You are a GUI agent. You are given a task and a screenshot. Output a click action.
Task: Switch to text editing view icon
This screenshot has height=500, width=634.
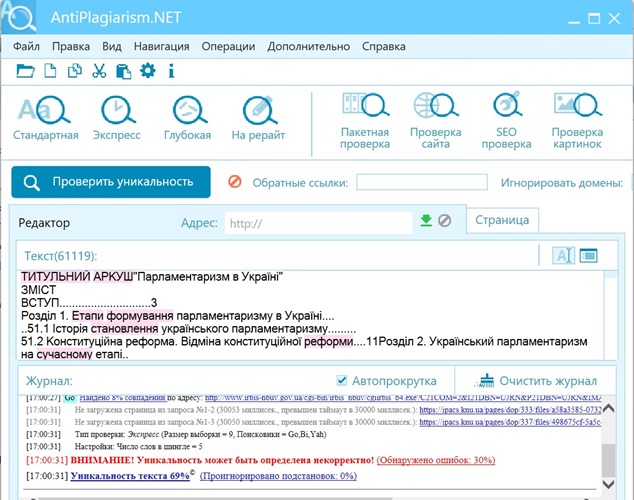pos(563,255)
